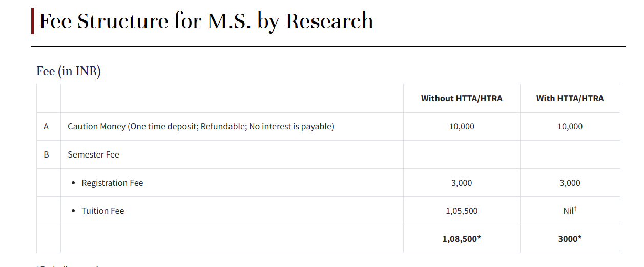The width and height of the screenshot is (644, 267).
Task: Select row label A in the table
Action: 46,126
